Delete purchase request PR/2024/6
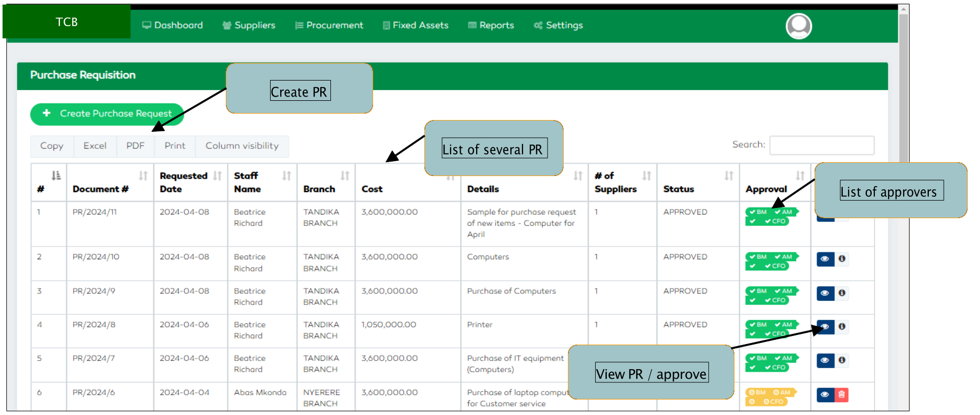 [x=842, y=394]
